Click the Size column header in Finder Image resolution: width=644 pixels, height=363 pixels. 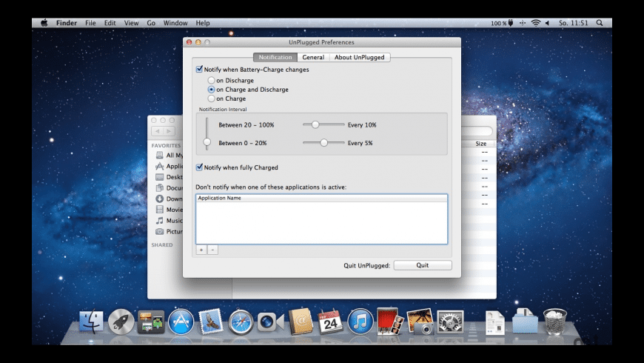481,144
